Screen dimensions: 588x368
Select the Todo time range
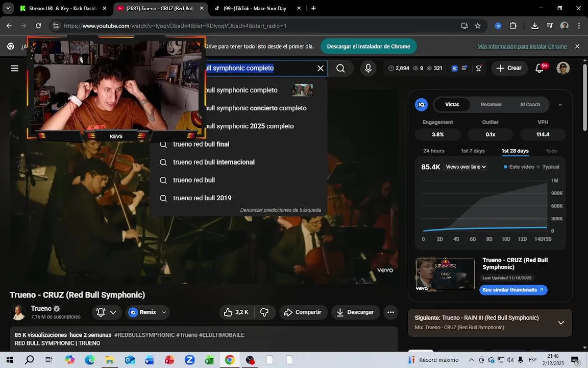[x=551, y=151]
